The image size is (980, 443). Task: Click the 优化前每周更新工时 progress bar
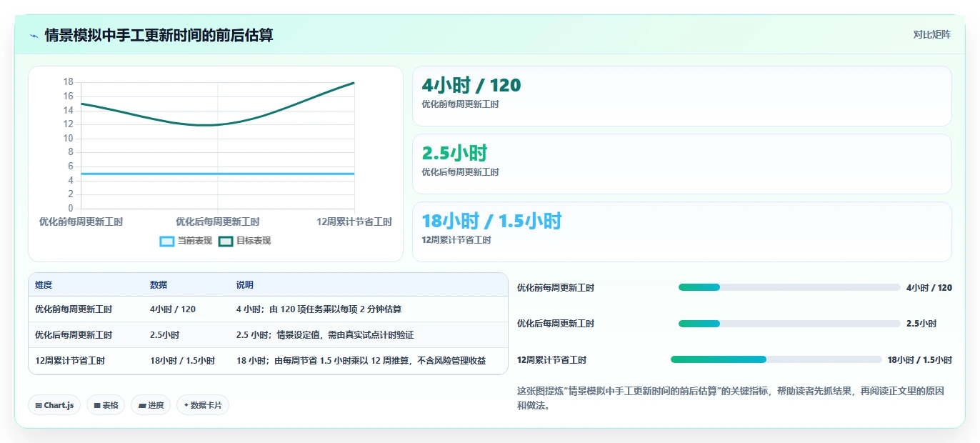pos(789,287)
